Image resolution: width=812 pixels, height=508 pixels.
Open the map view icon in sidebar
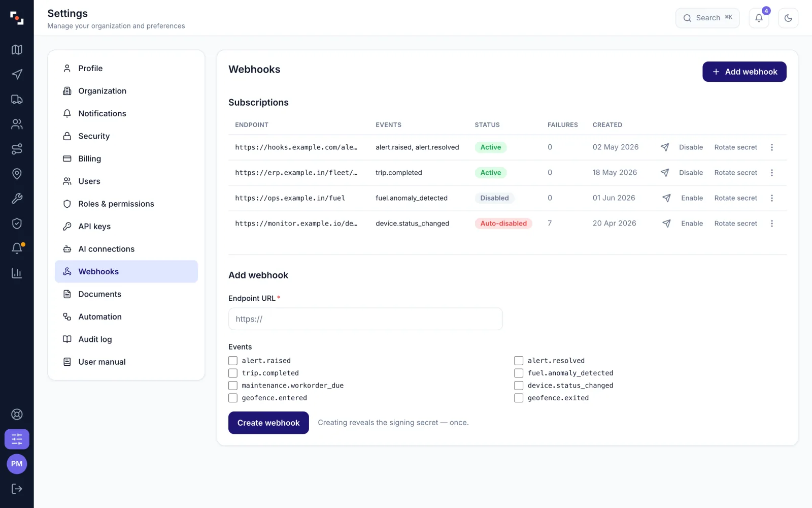(17, 50)
